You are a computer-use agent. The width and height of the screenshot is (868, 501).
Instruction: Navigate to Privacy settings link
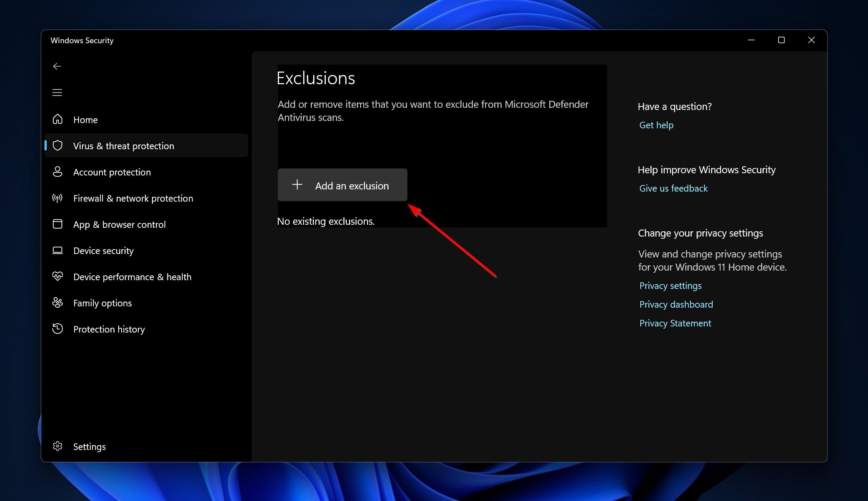670,286
